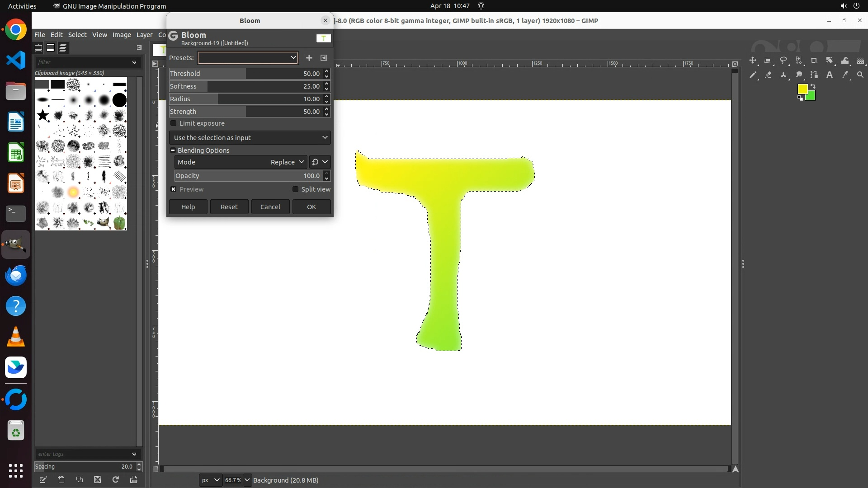Enable Limit exposure checkbox
Image resolution: width=868 pixels, height=488 pixels.
pyautogui.click(x=174, y=123)
